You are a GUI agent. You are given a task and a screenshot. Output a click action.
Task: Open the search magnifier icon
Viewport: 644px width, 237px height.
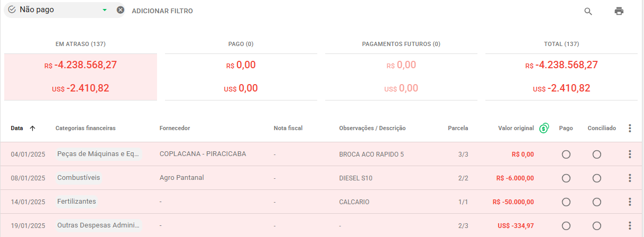coord(588,11)
